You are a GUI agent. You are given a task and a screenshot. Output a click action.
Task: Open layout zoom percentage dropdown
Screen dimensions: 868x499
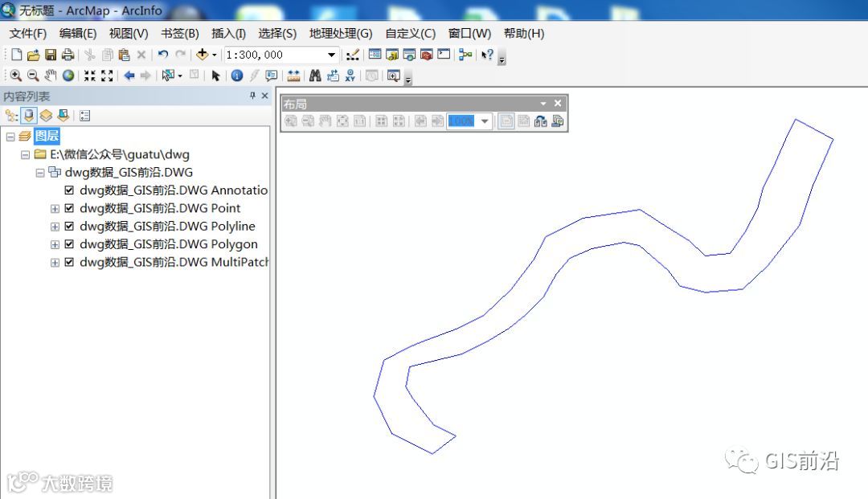point(485,121)
